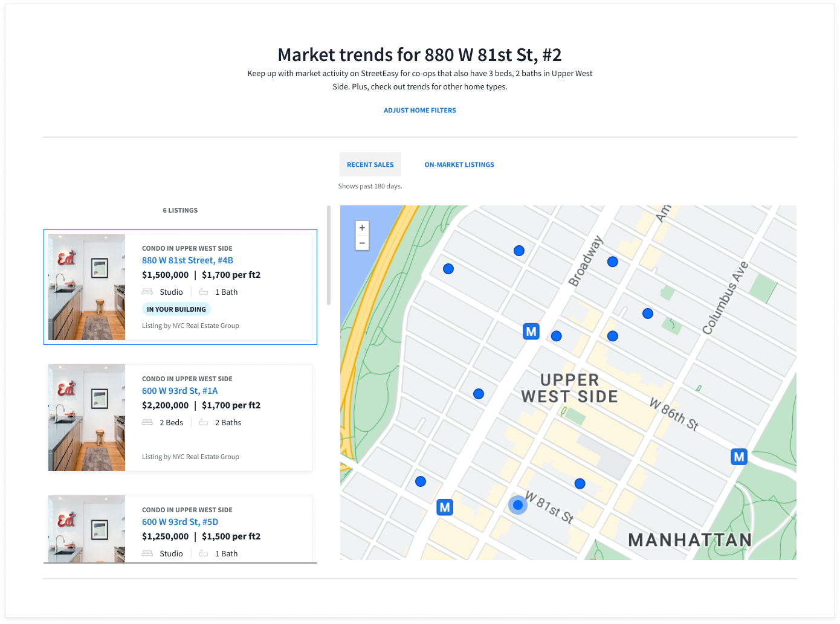Click the kitchen photo of the first listing
The image size is (840, 624).
[86, 286]
